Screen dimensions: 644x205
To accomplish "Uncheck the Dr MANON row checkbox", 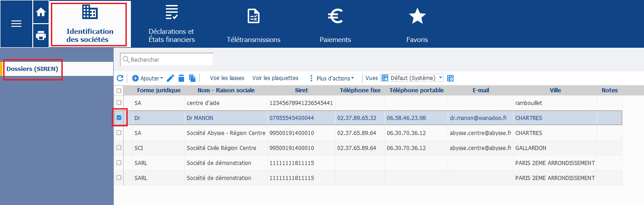I will [119, 118].
